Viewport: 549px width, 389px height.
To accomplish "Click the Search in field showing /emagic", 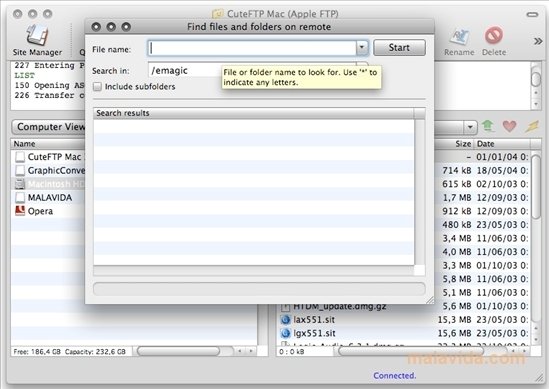I will click(x=185, y=70).
